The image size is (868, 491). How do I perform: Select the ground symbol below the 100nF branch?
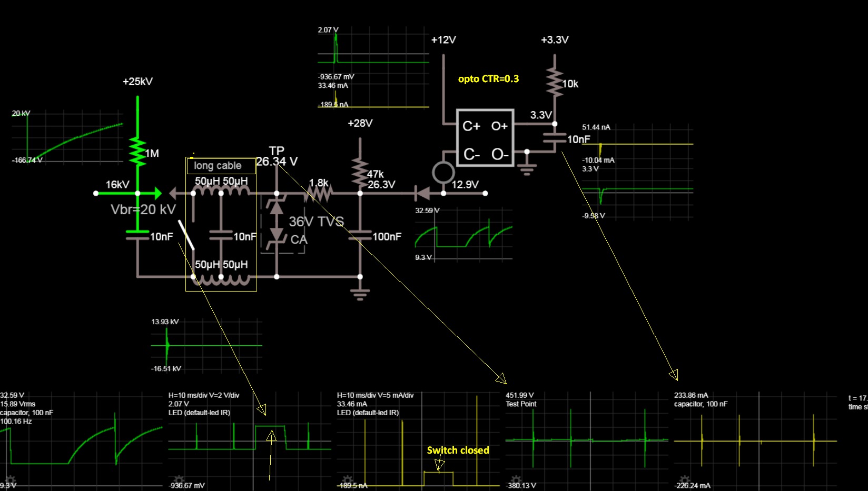[360, 294]
